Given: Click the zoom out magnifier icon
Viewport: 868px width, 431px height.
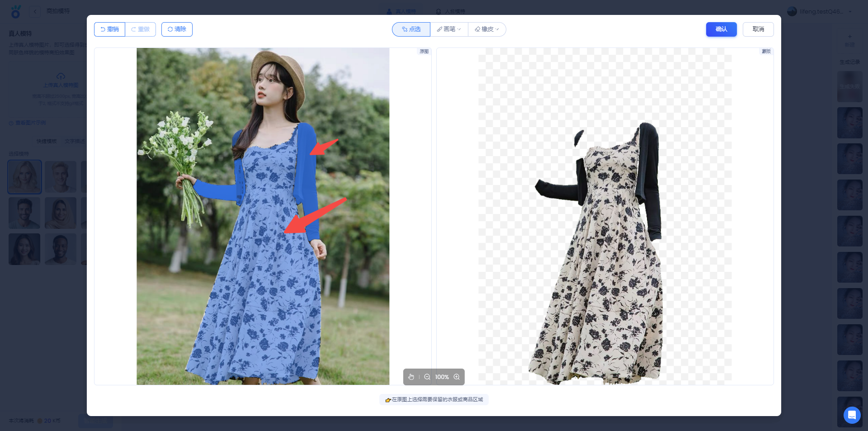Looking at the screenshot, I should (427, 377).
